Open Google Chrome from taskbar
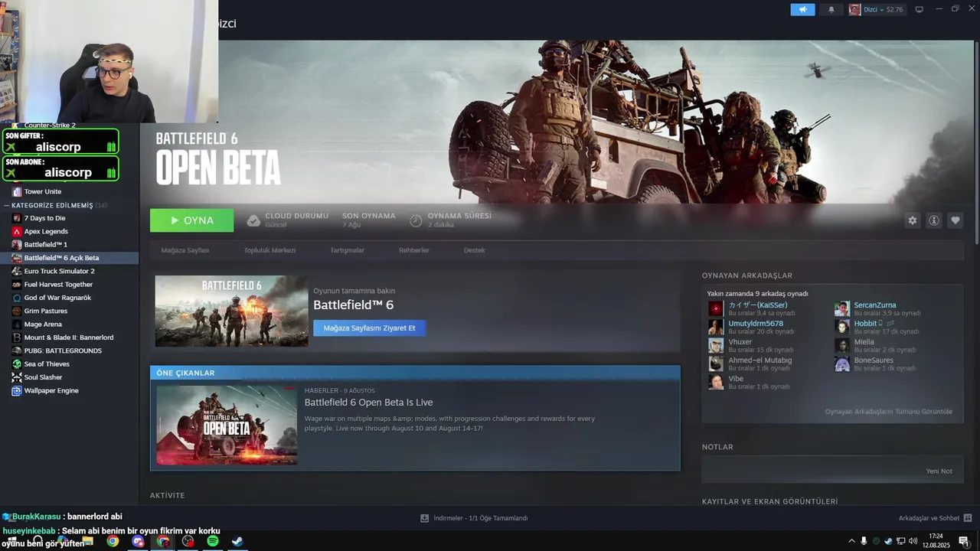 click(x=113, y=541)
